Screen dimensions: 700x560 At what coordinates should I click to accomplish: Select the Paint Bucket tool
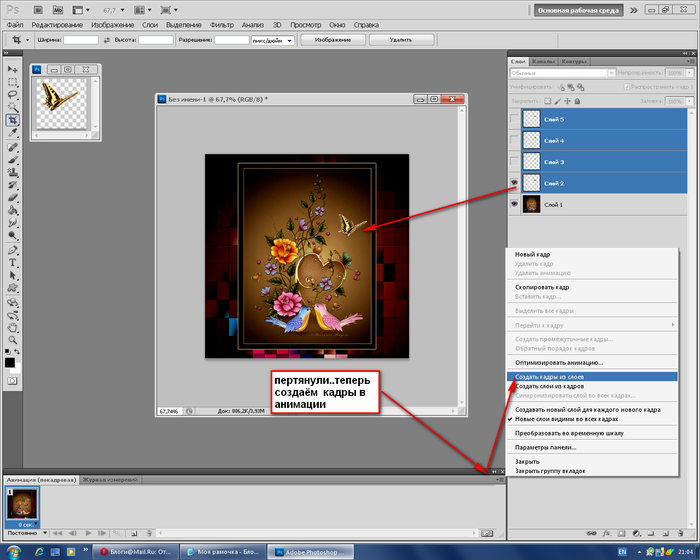tap(12, 210)
